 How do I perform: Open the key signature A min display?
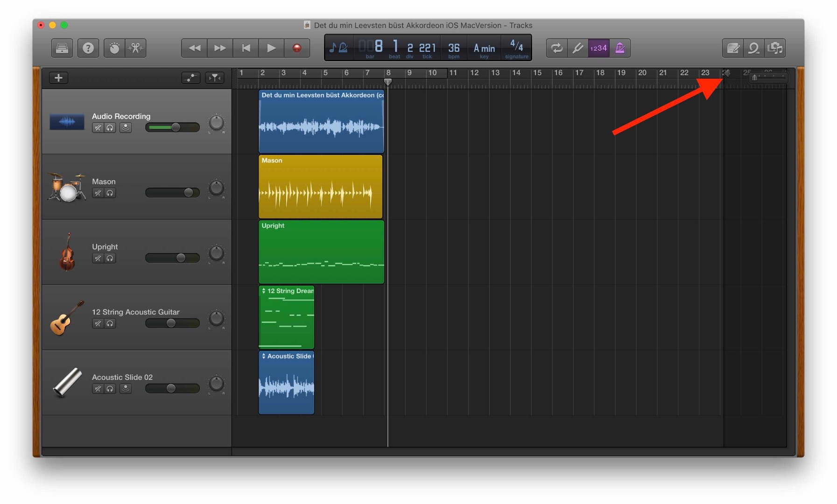(x=484, y=47)
